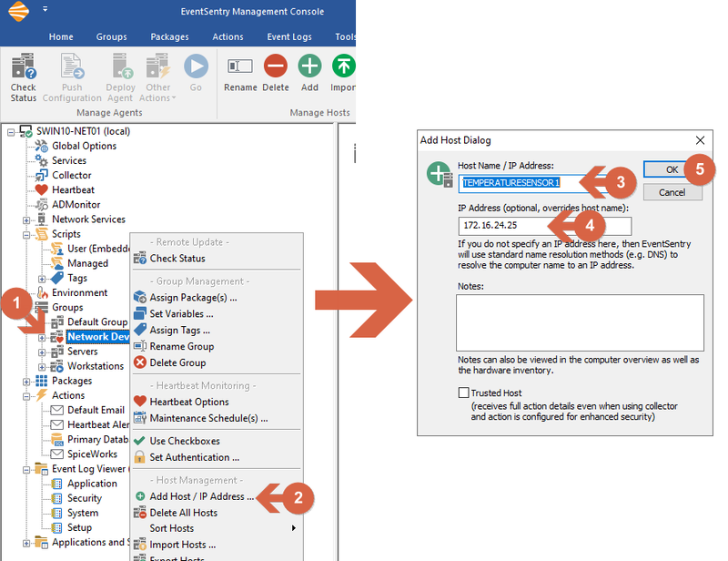Choose Assign Tags from context menu
The height and width of the screenshot is (561, 728).
pyautogui.click(x=179, y=330)
